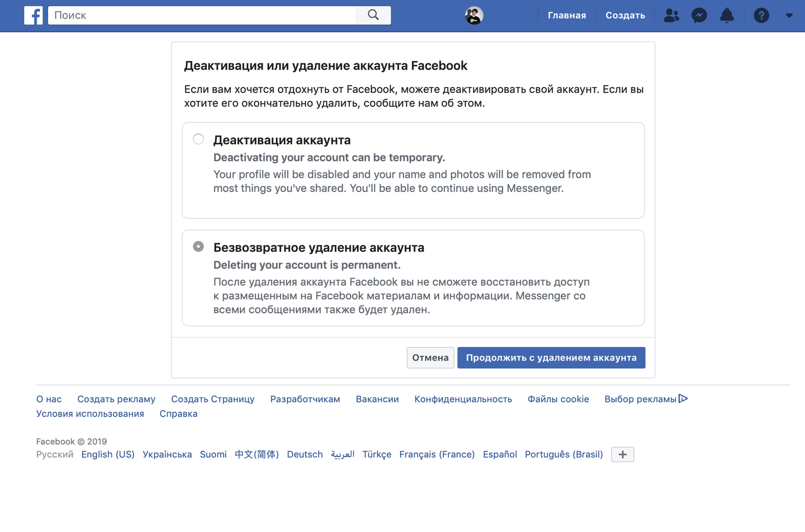Click Продолжить с удалением аккаунта button

click(551, 358)
